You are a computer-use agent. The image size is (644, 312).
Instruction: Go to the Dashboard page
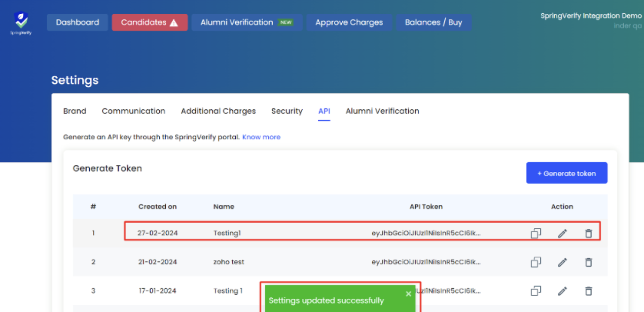click(77, 22)
